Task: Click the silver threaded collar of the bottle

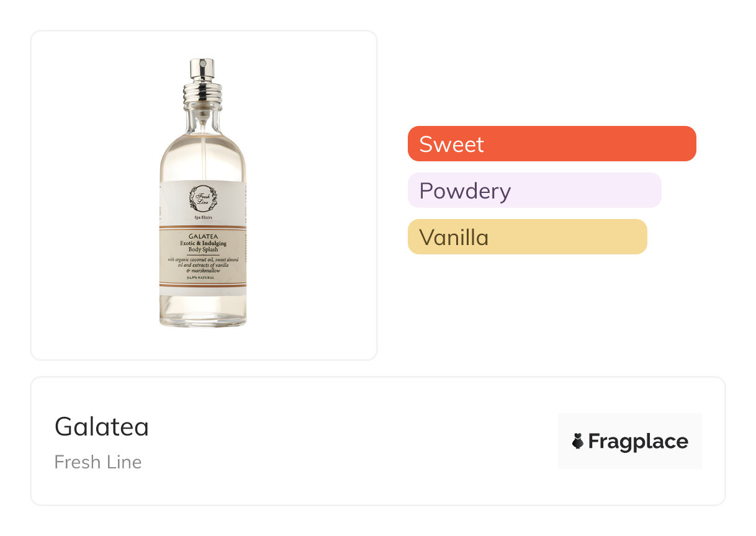Action: (202, 94)
